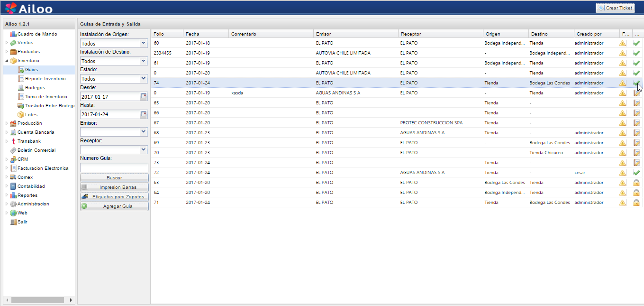This screenshot has width=644, height=306.
Task: Open the Instalación de Origen dropdown
Action: (144, 44)
